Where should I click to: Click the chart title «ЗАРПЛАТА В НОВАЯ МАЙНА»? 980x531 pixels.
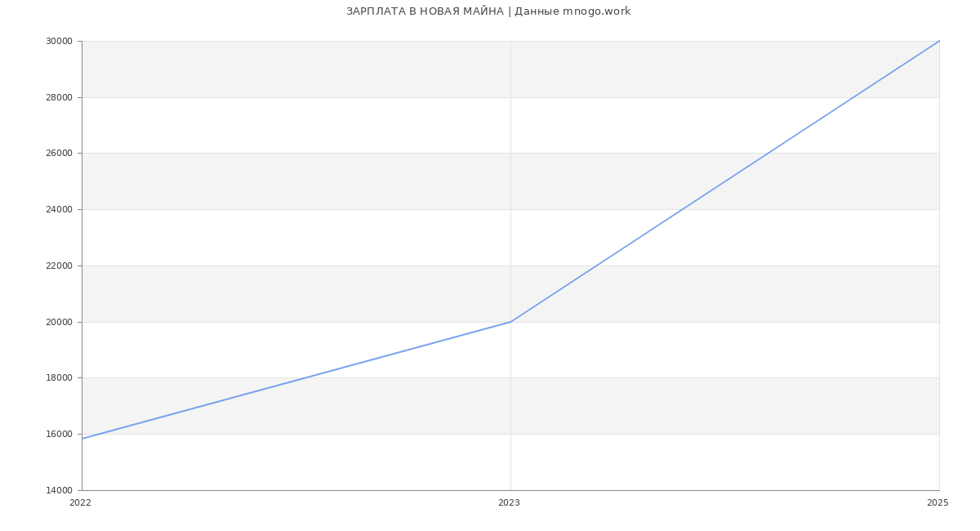tap(425, 11)
